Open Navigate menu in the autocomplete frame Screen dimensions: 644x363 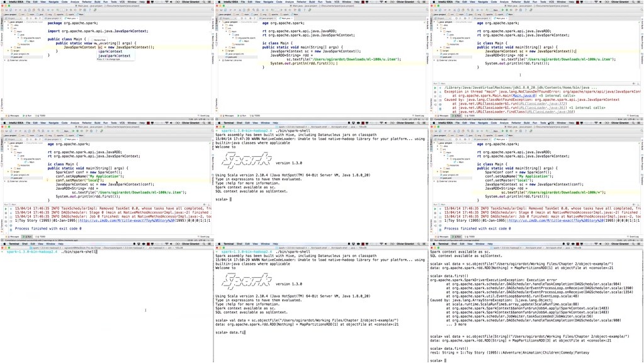point(54,2)
